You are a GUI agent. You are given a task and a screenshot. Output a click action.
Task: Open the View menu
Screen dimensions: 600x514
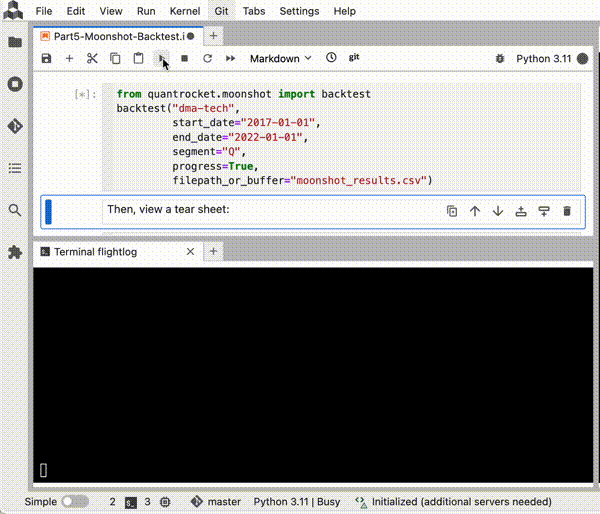click(x=111, y=11)
